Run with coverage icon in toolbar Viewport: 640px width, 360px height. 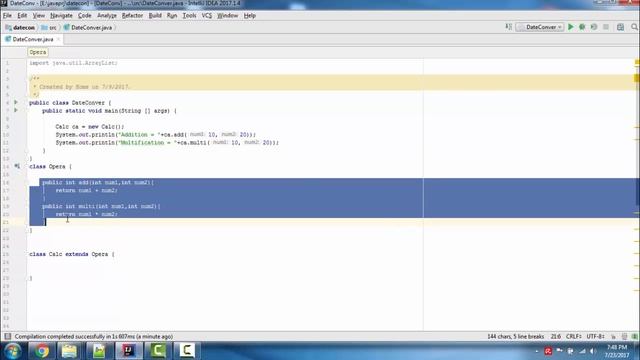(594, 27)
